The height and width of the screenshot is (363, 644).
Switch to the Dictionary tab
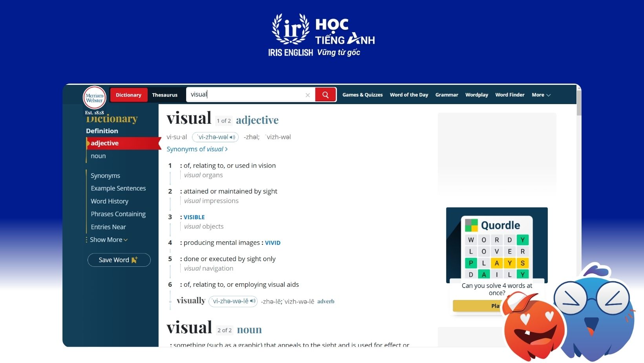128,95
